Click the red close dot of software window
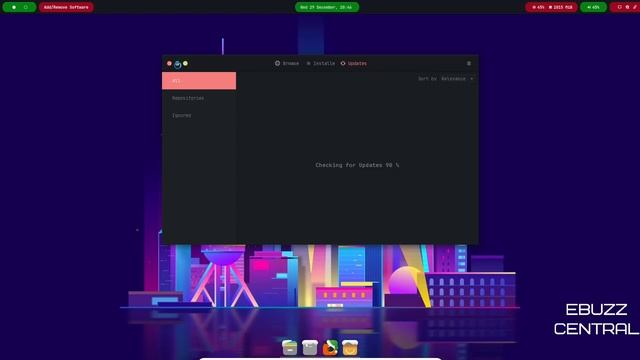This screenshot has height=360, width=640. pos(169,64)
